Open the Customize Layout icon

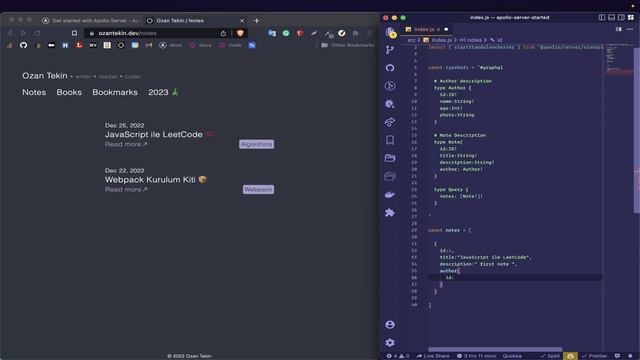[x=631, y=18]
